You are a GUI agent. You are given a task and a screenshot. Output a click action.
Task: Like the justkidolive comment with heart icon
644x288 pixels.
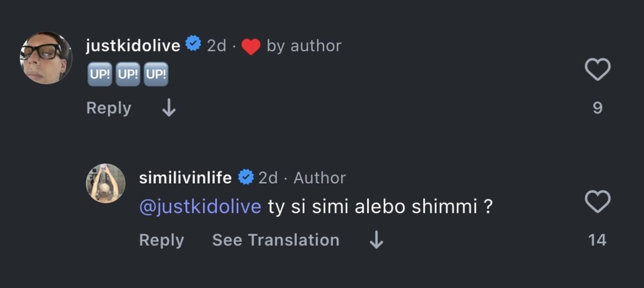[597, 70]
